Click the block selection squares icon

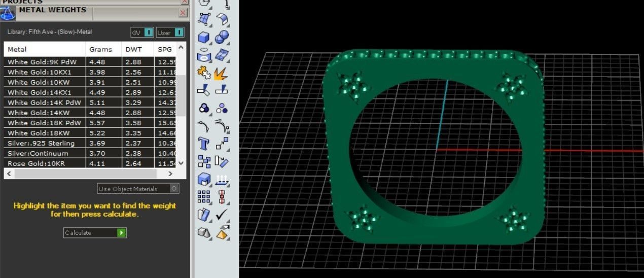204,161
